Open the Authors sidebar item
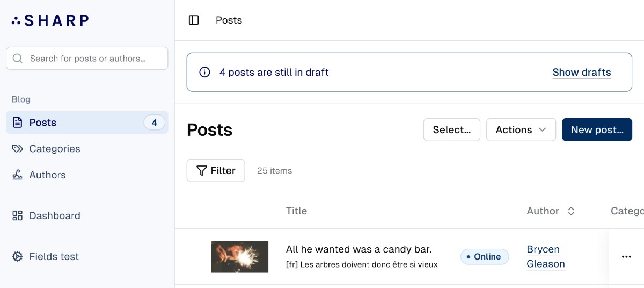Image resolution: width=644 pixels, height=288 pixels. coord(47,175)
